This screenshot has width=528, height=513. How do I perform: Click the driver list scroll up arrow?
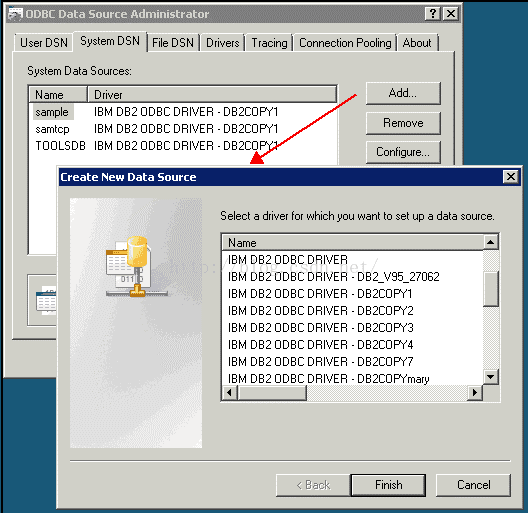[491, 242]
